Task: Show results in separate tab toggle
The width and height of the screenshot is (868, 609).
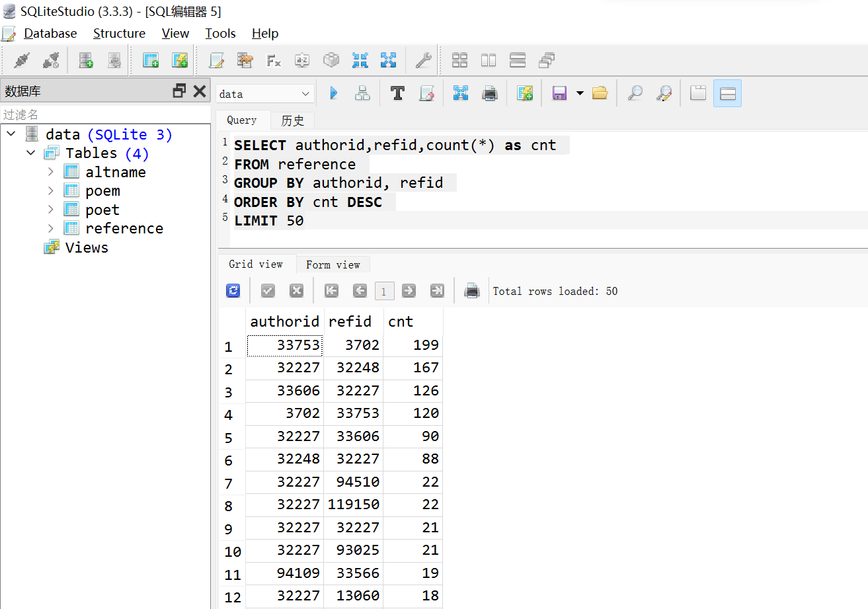Action: [x=698, y=93]
